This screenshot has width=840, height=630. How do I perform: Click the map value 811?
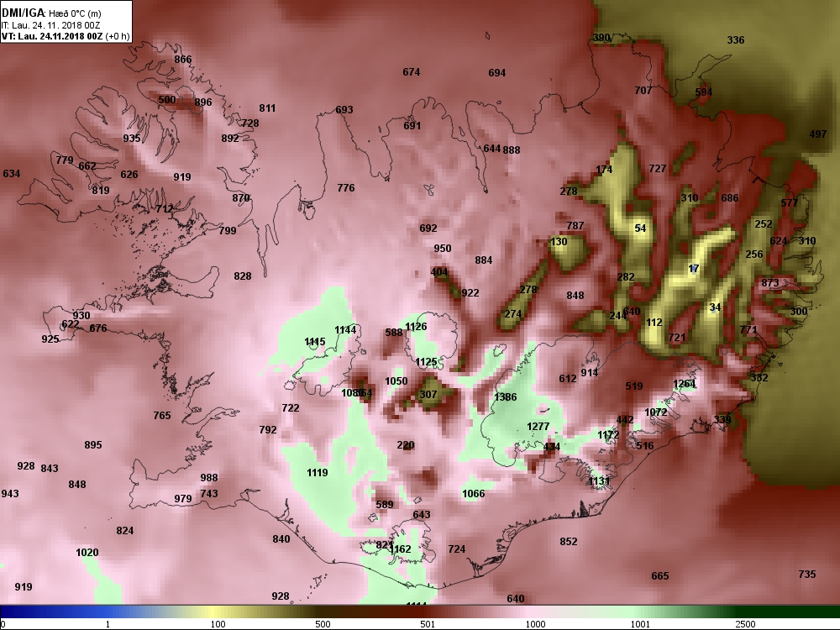click(267, 108)
